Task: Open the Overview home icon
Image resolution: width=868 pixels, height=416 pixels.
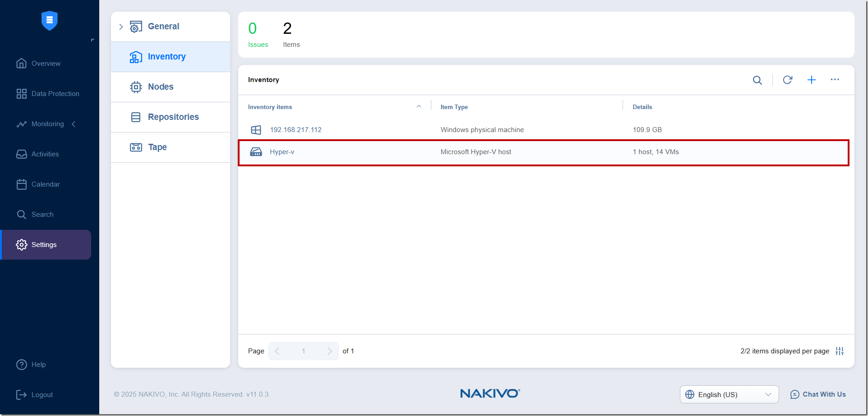Action: [21, 63]
